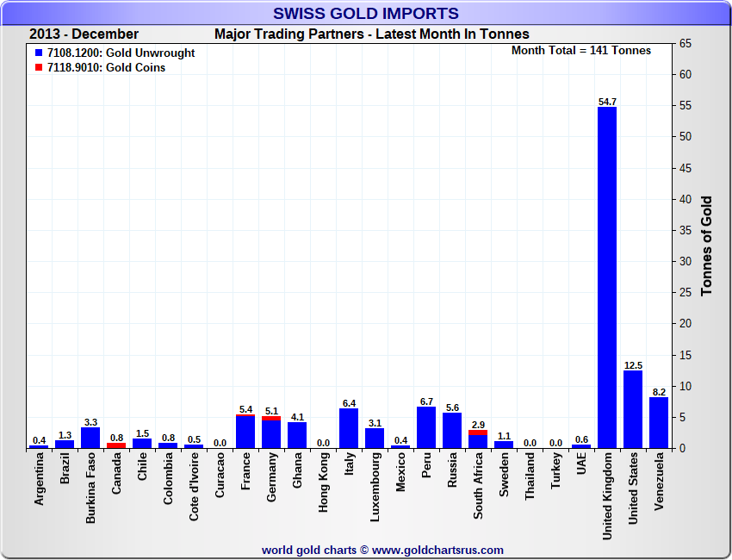Click the blue Gold Unwrought legend swatch
The width and height of the screenshot is (732, 560).
(x=40, y=53)
